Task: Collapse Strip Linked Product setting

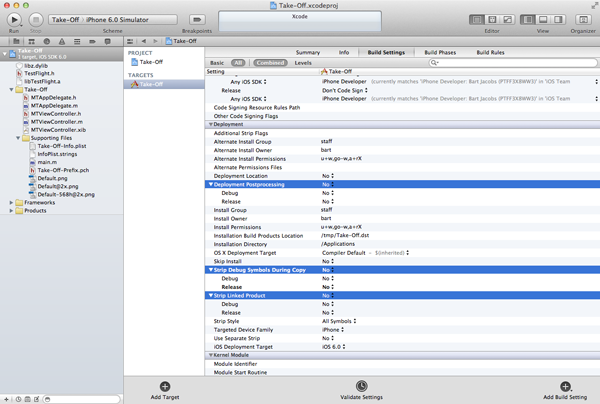Action: click(x=210, y=295)
